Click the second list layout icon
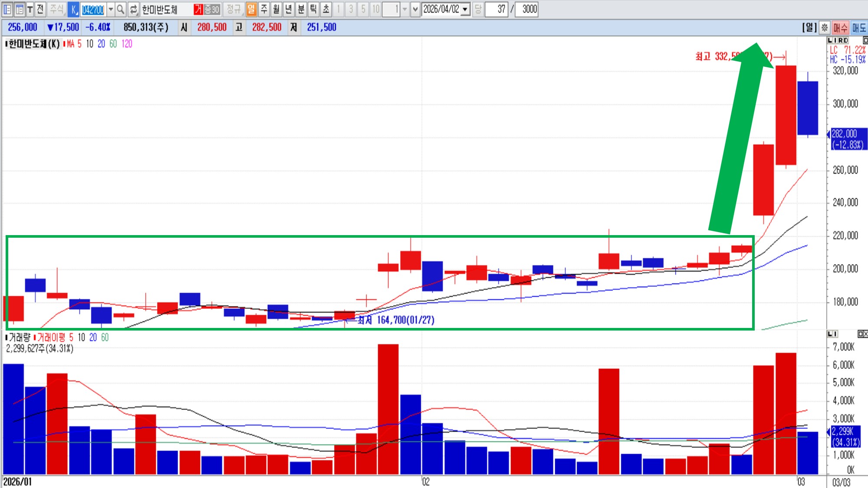 (20, 9)
